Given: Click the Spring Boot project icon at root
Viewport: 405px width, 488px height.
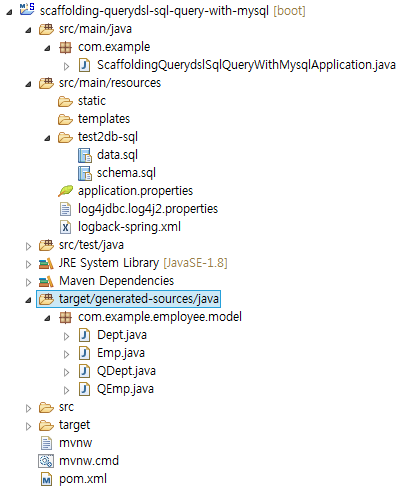Looking at the screenshot, I should click(x=27, y=9).
